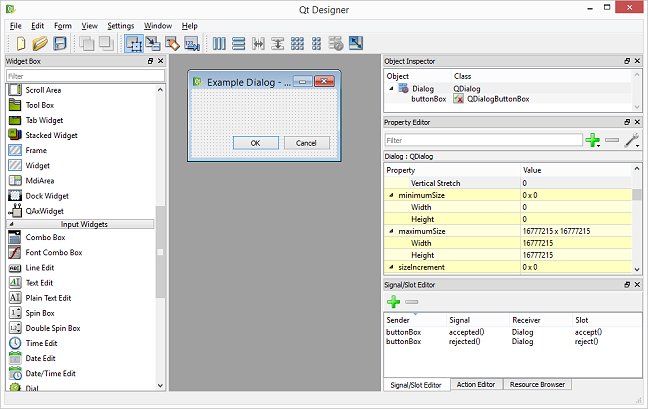Send the widget to back
The height and width of the screenshot is (409, 648).
coord(86,43)
